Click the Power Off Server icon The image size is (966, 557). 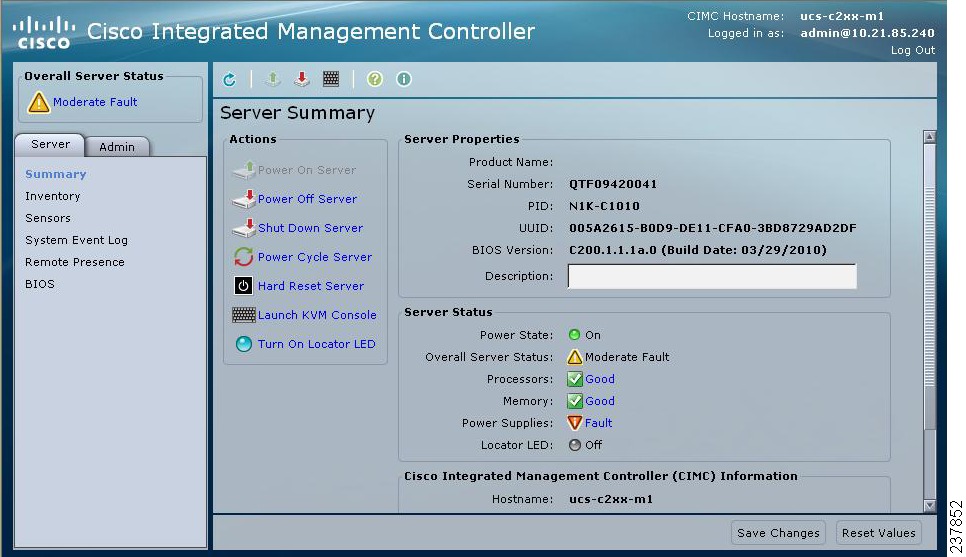244,198
